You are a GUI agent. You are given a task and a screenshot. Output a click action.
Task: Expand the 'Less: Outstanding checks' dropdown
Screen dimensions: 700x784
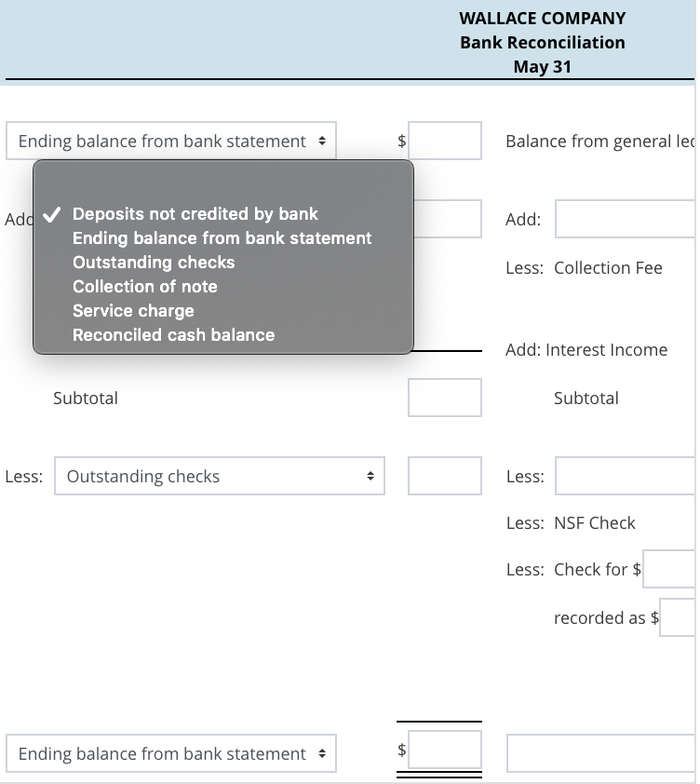[220, 476]
